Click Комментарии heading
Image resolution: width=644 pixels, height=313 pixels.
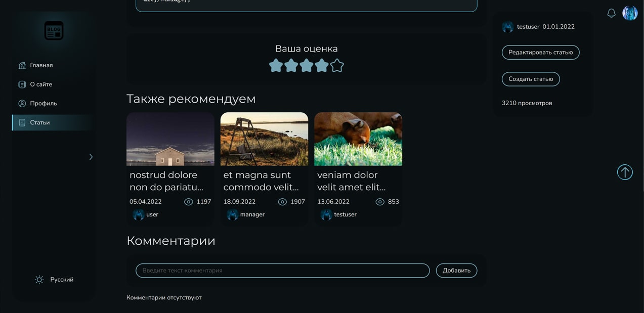pos(171,241)
